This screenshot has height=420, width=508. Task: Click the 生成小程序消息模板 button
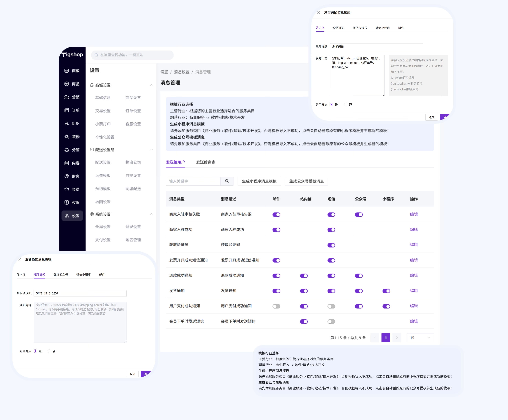[x=259, y=181]
